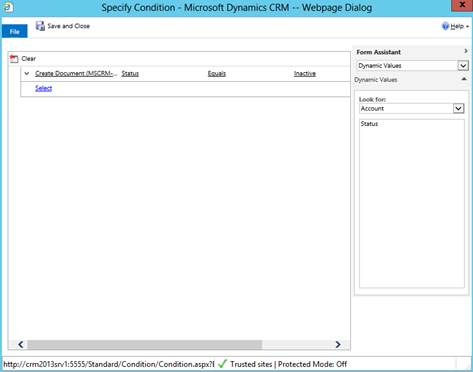The image size is (473, 372).
Task: Click the right scroll arrow of horizontal scrollbar
Action: coord(338,344)
